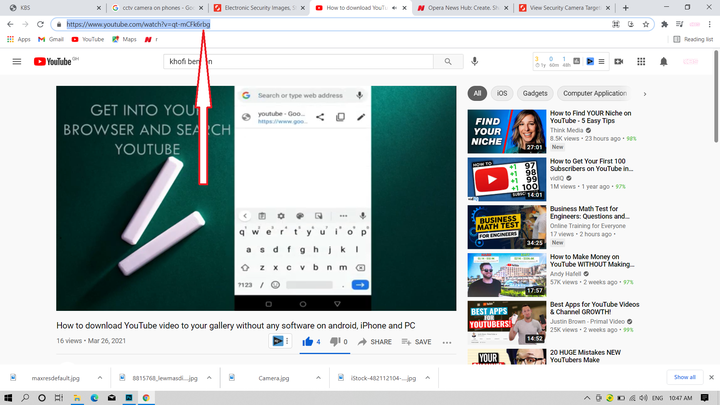The width and height of the screenshot is (720, 405).
Task: Open the notifications bell
Action: pyautogui.click(x=664, y=62)
